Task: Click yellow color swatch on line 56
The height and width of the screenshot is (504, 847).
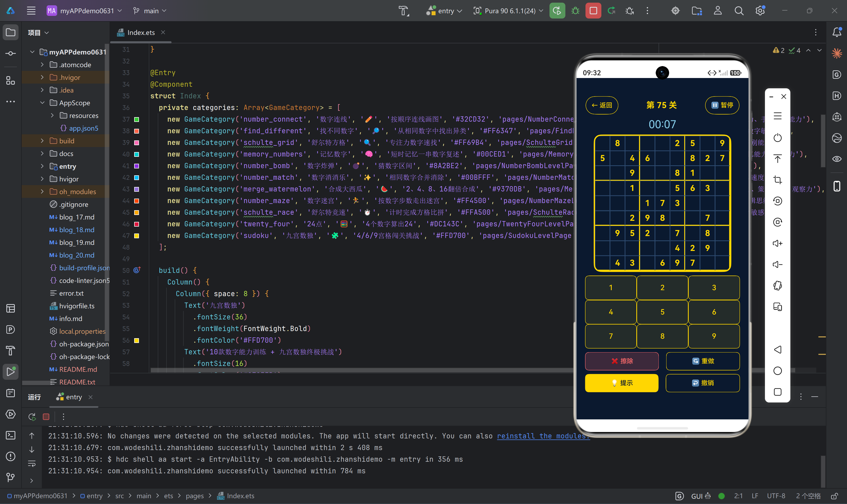Action: click(x=137, y=340)
